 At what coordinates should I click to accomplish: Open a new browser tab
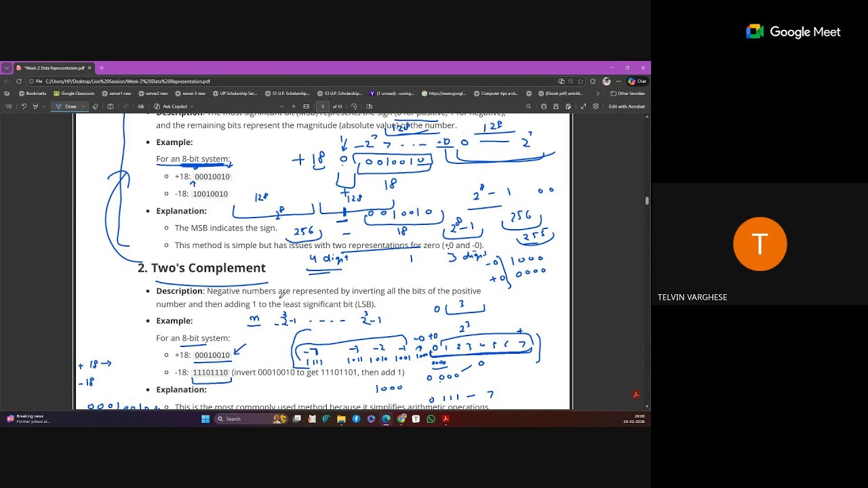point(102,68)
